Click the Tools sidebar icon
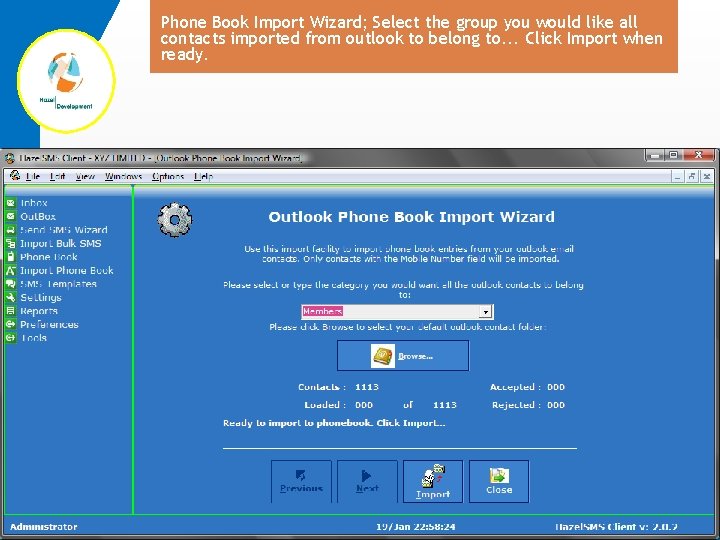This screenshot has width=720, height=540. (11, 338)
